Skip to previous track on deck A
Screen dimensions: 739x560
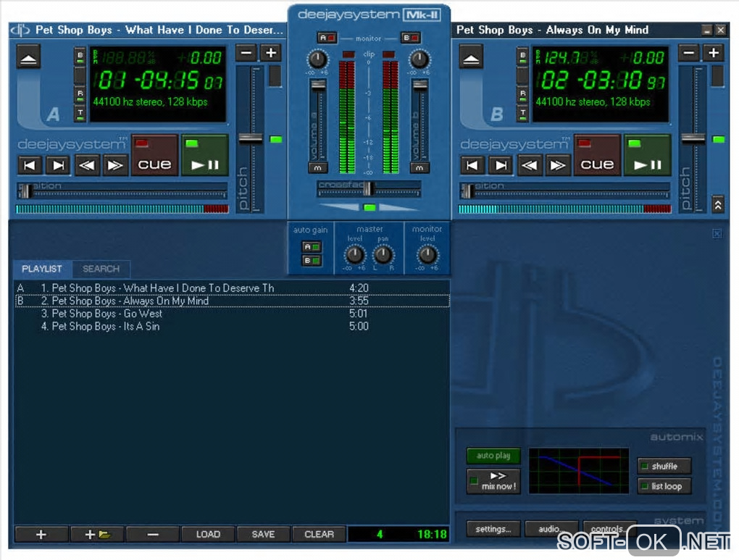30,165
